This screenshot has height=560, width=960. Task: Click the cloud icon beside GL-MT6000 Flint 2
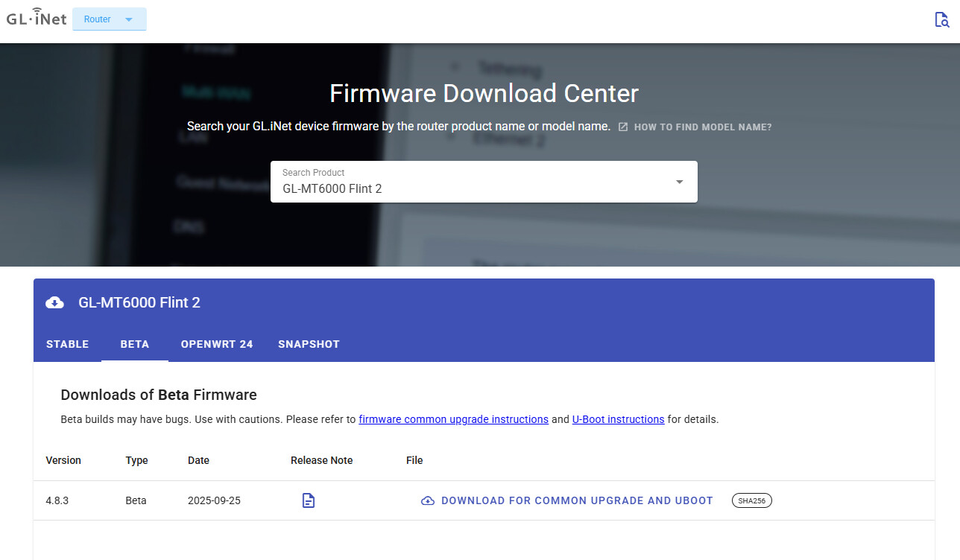(54, 302)
